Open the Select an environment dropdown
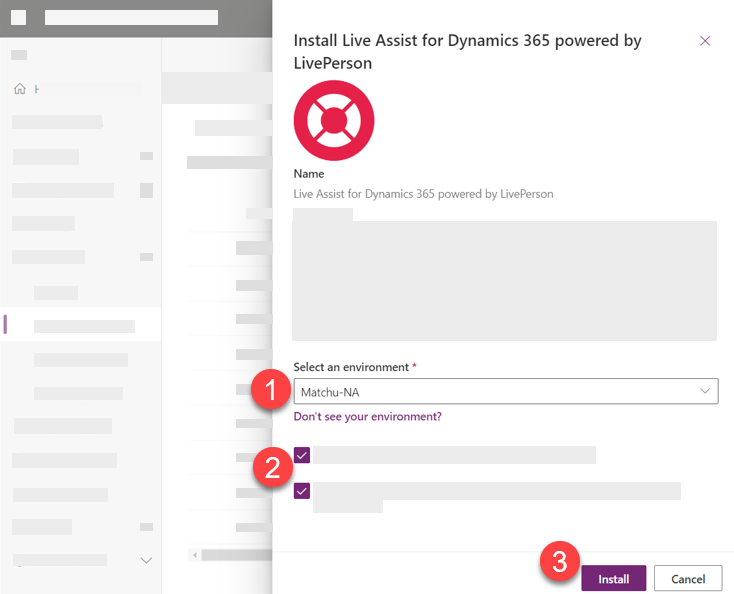This screenshot has height=594, width=734. [506, 391]
